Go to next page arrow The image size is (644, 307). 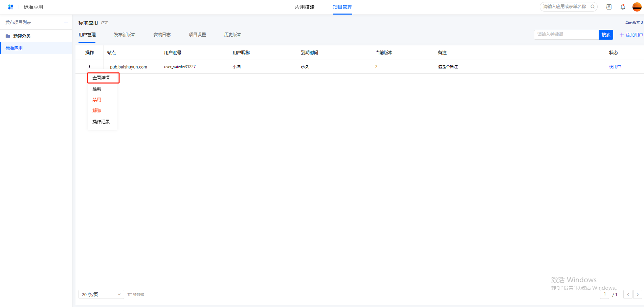tap(638, 294)
